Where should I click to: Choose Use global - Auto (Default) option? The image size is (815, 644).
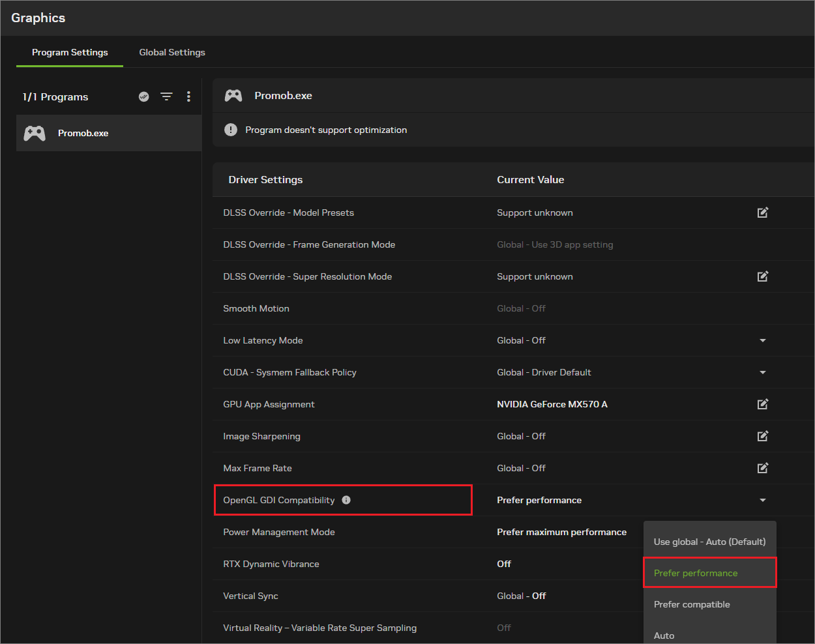tap(710, 542)
